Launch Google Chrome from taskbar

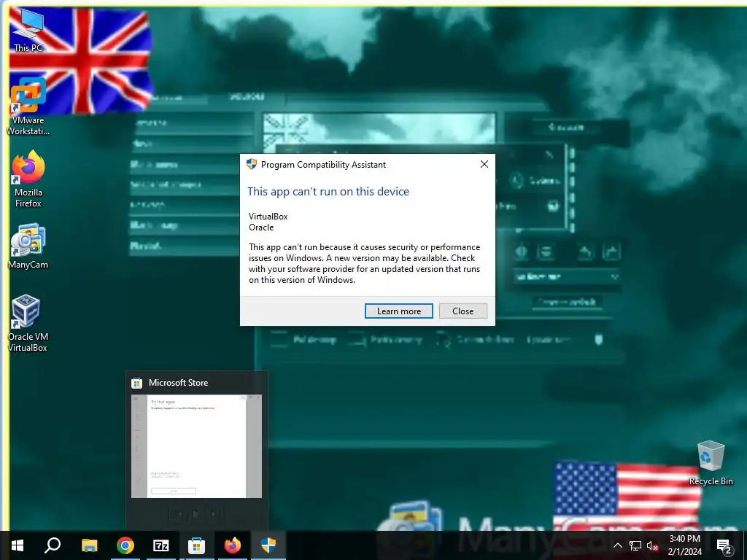[125, 545]
